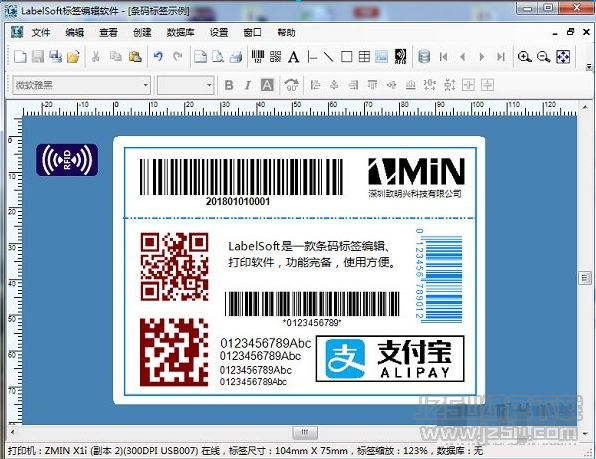Align selected objects left
The height and width of the screenshot is (459, 596).
315,85
